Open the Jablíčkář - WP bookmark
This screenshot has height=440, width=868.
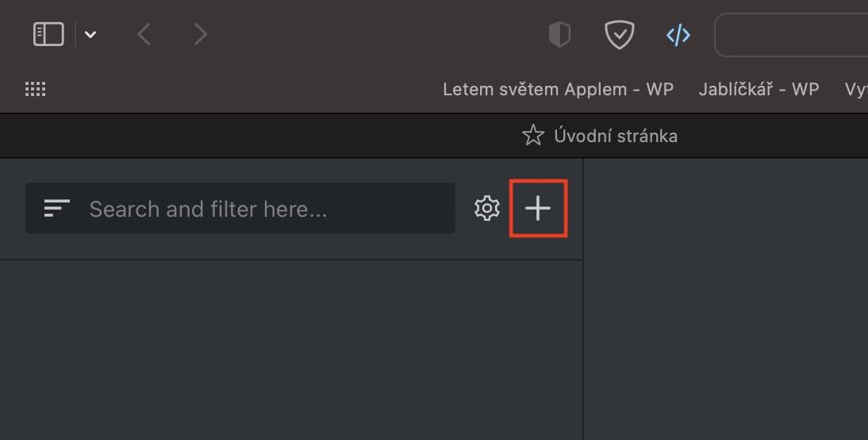tap(759, 89)
